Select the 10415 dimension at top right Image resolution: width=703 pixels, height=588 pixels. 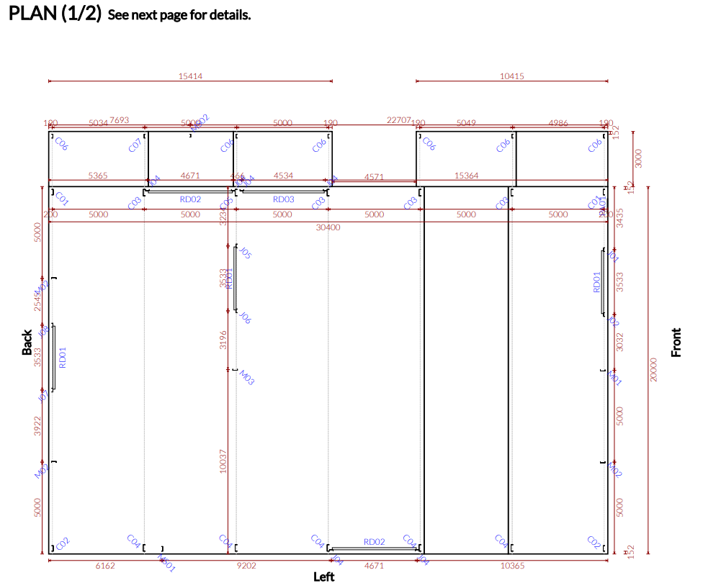511,76
